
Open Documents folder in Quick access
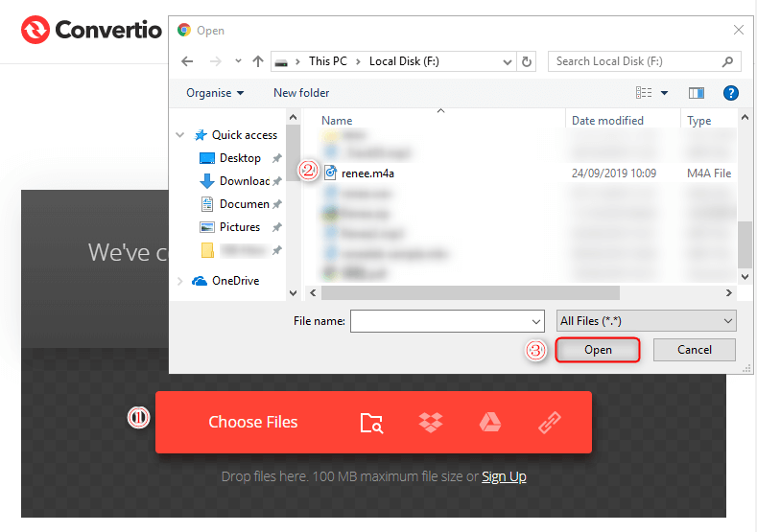click(x=245, y=204)
